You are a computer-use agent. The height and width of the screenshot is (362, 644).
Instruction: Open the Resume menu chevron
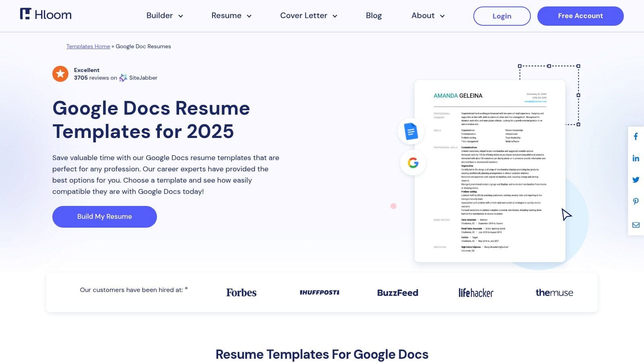[249, 16]
